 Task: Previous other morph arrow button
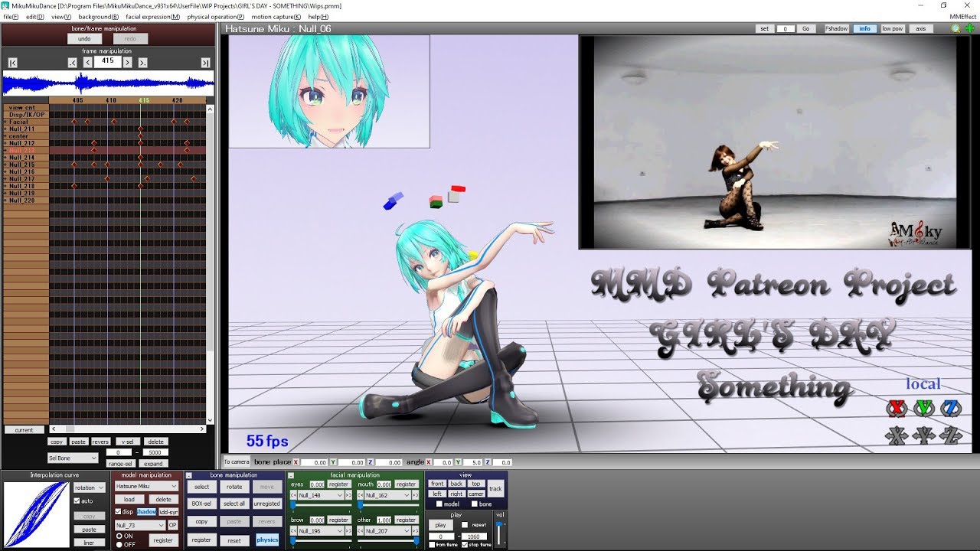[360, 530]
